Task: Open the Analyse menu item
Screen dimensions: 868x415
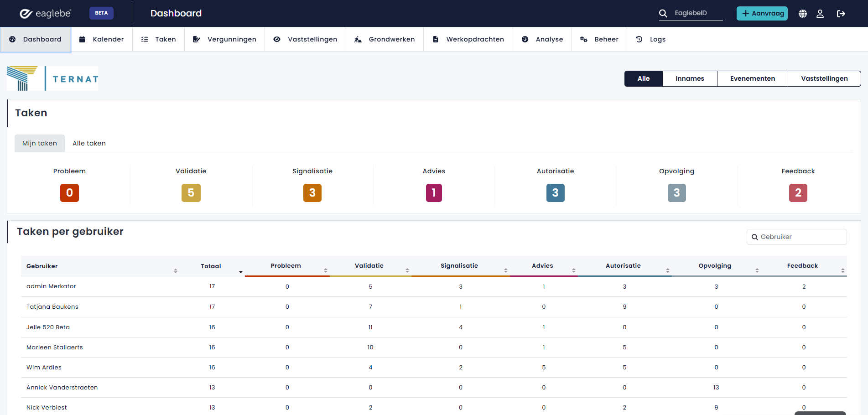Action: point(542,39)
